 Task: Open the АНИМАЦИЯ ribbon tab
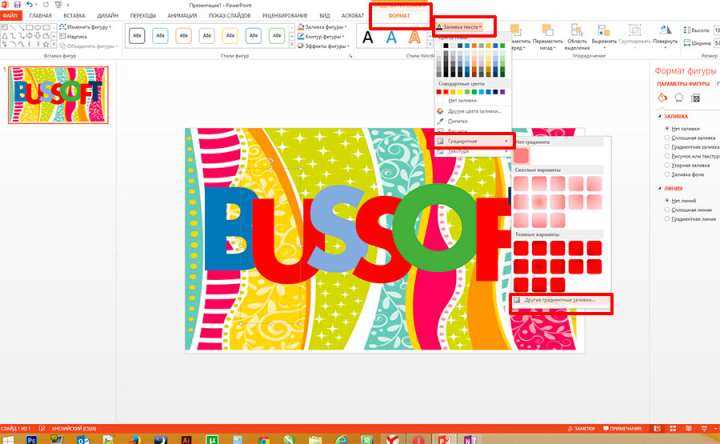182,16
